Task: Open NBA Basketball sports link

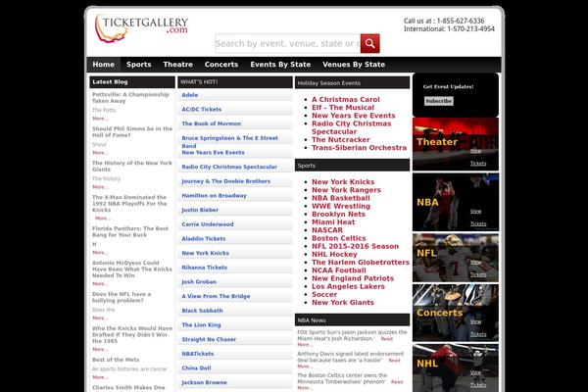Action: 340,198
